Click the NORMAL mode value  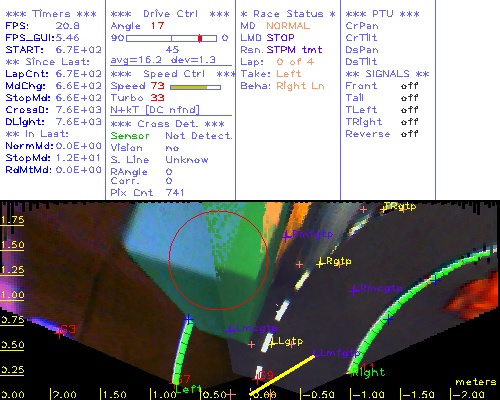point(288,26)
